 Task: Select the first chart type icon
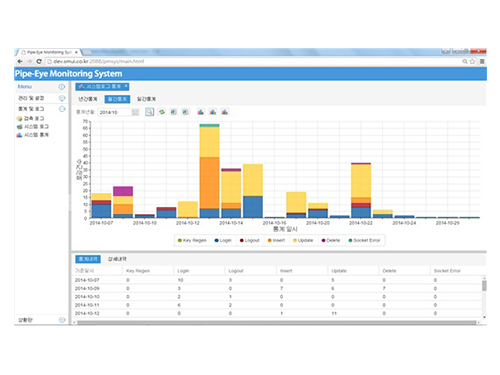coord(201,112)
